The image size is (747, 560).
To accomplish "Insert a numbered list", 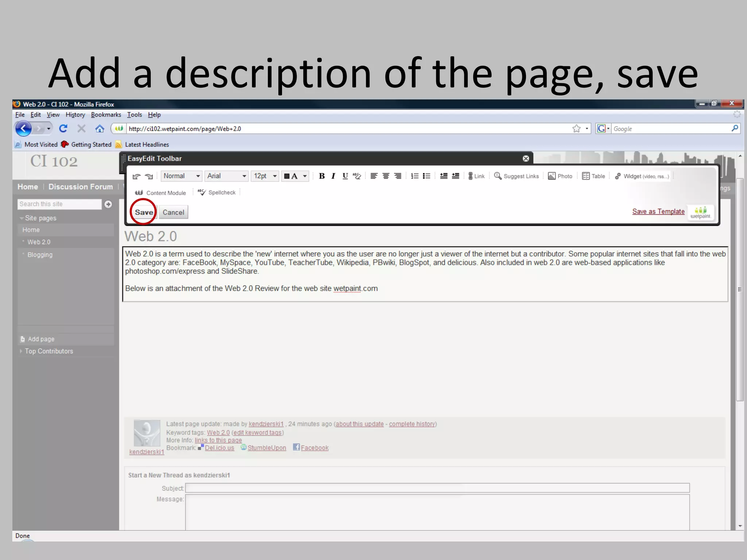I will 415,176.
